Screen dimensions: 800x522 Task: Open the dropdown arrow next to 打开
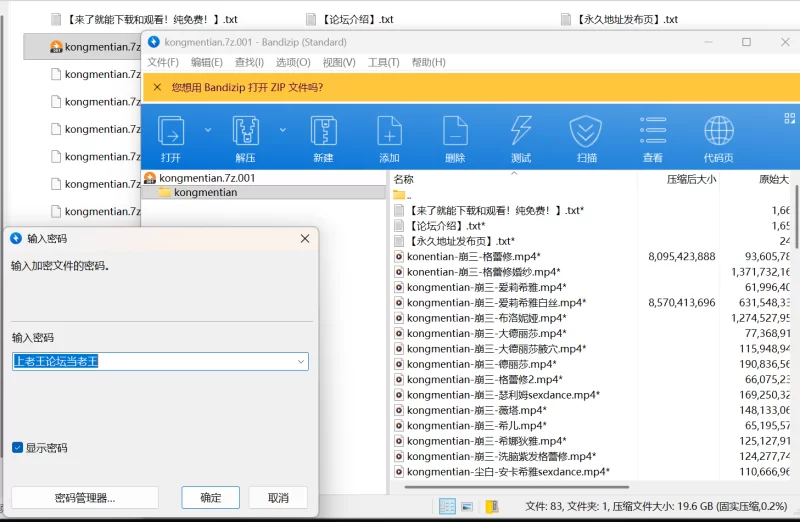pyautogui.click(x=208, y=130)
